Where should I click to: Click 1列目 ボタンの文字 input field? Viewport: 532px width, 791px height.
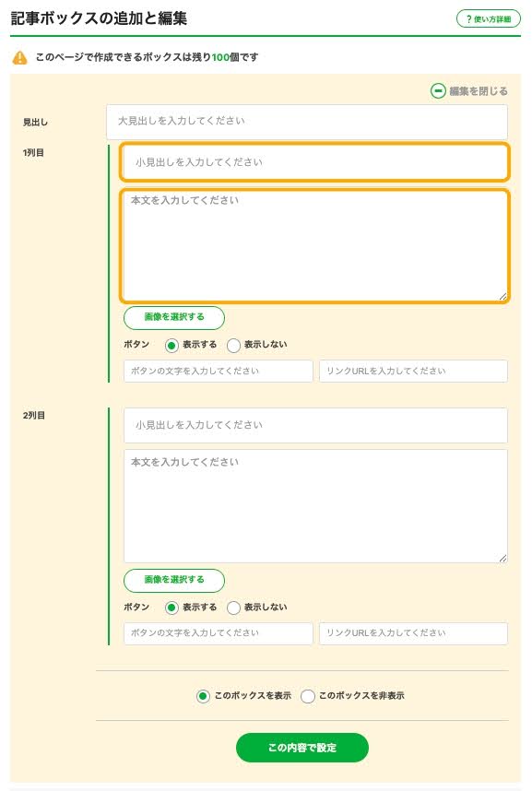pos(218,371)
